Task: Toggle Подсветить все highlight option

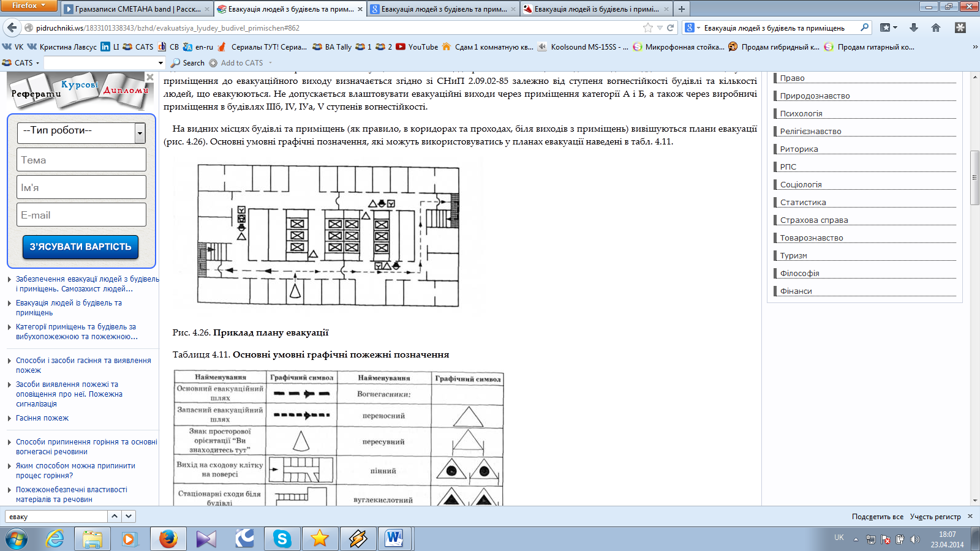Action: pyautogui.click(x=877, y=517)
